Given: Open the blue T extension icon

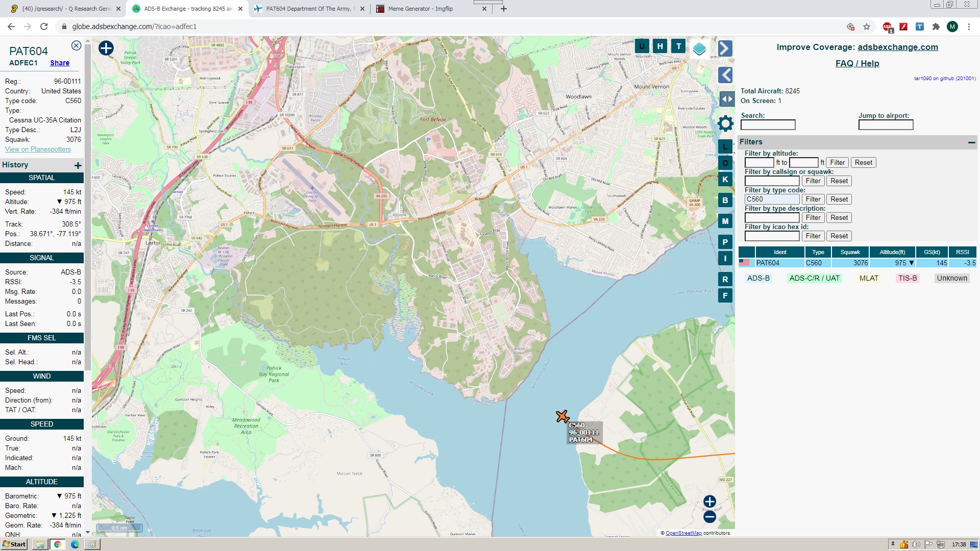Looking at the screenshot, I should tap(920, 27).
